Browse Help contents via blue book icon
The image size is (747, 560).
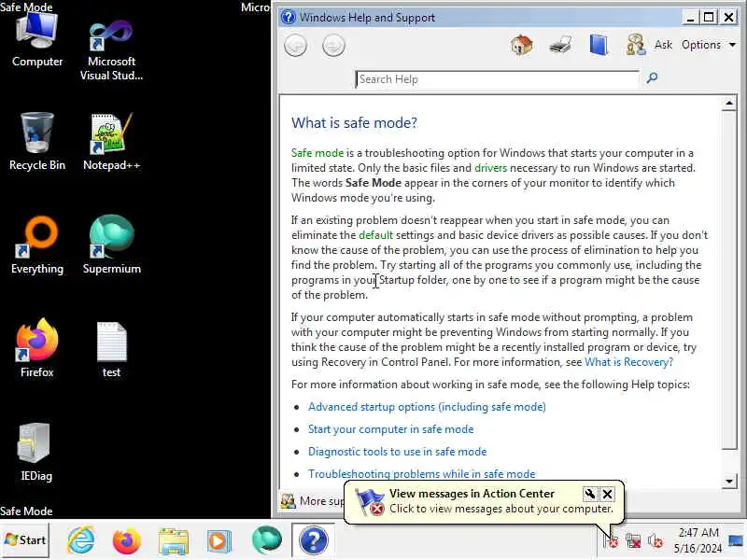[x=599, y=45]
